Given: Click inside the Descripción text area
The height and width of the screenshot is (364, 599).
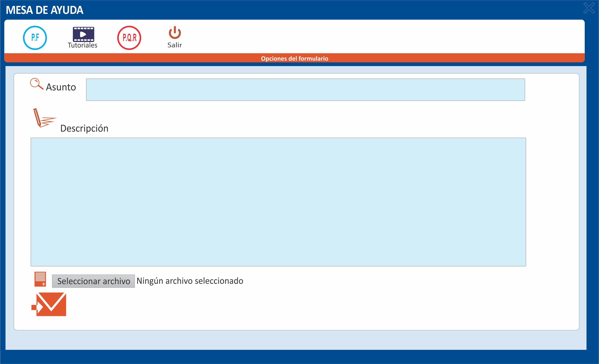Looking at the screenshot, I should pos(278,202).
